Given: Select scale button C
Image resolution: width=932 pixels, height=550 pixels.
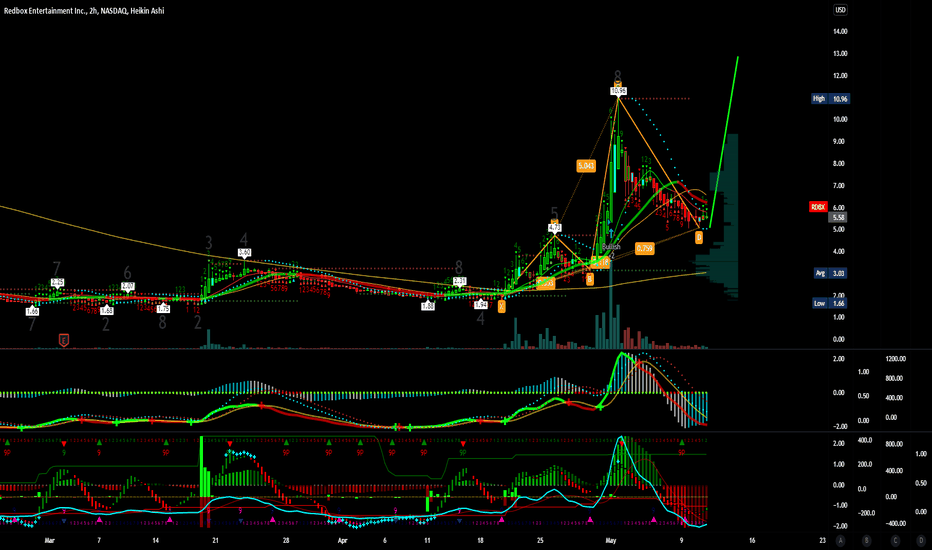Looking at the screenshot, I should pos(895,540).
